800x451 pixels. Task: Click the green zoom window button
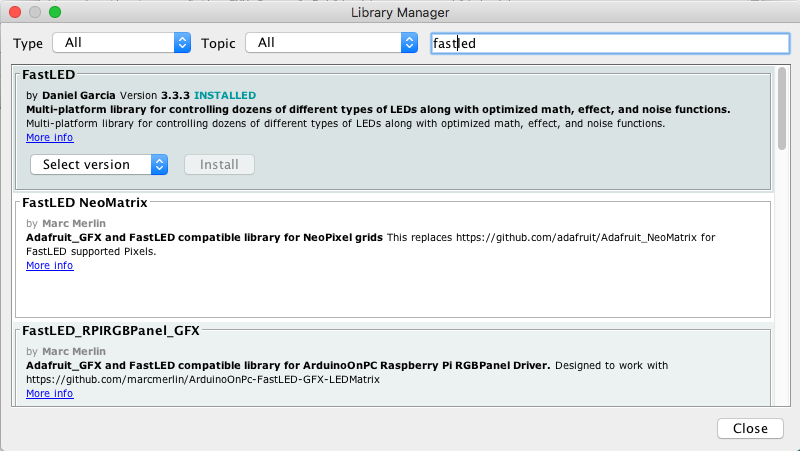click(55, 12)
